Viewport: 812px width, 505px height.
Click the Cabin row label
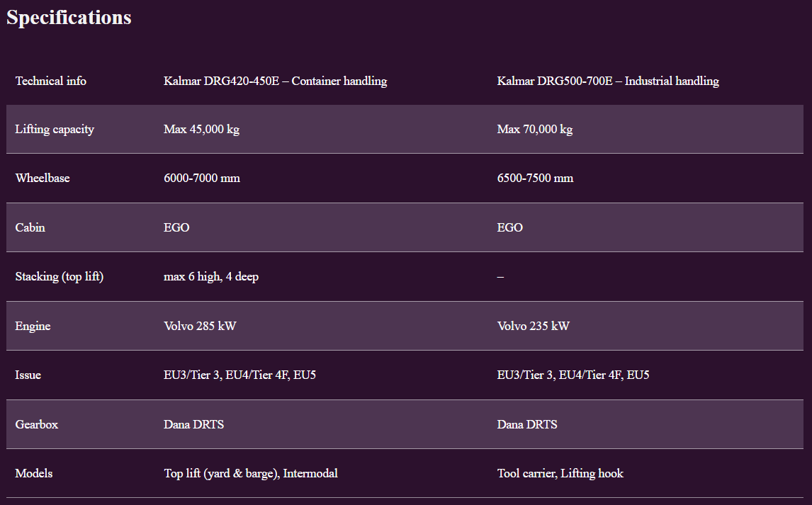coord(30,227)
